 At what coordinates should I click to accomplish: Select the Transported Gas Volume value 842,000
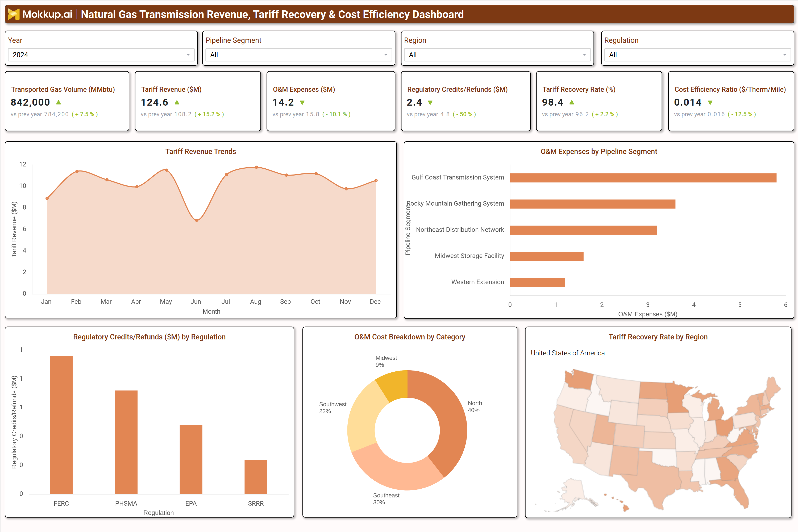coord(30,102)
